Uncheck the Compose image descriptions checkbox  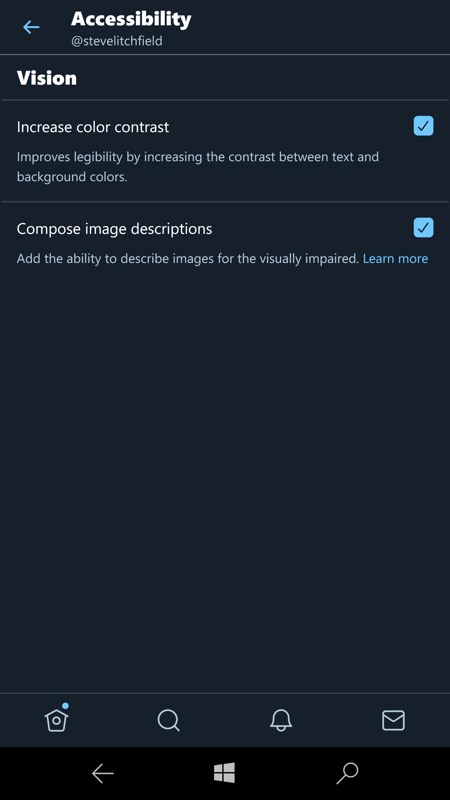coord(423,228)
